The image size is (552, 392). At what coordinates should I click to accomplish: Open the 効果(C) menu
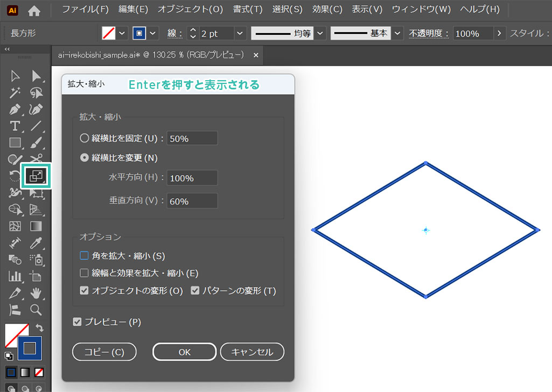(x=327, y=10)
